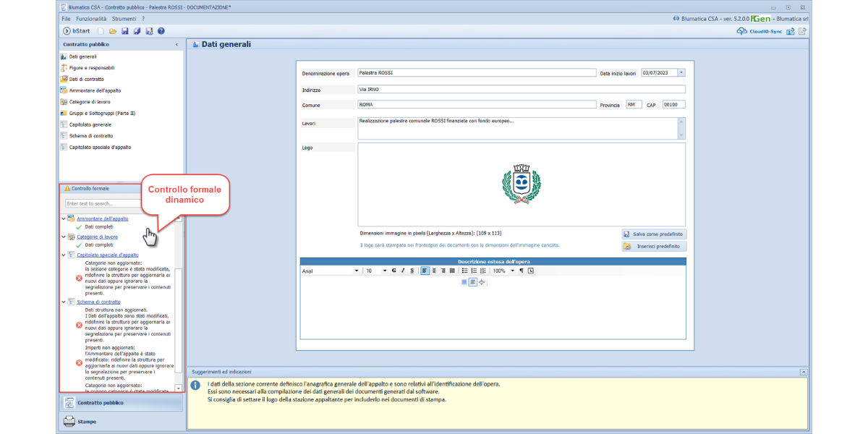Click the first save disk icon
Screen dimensions: 868x434
coord(124,31)
